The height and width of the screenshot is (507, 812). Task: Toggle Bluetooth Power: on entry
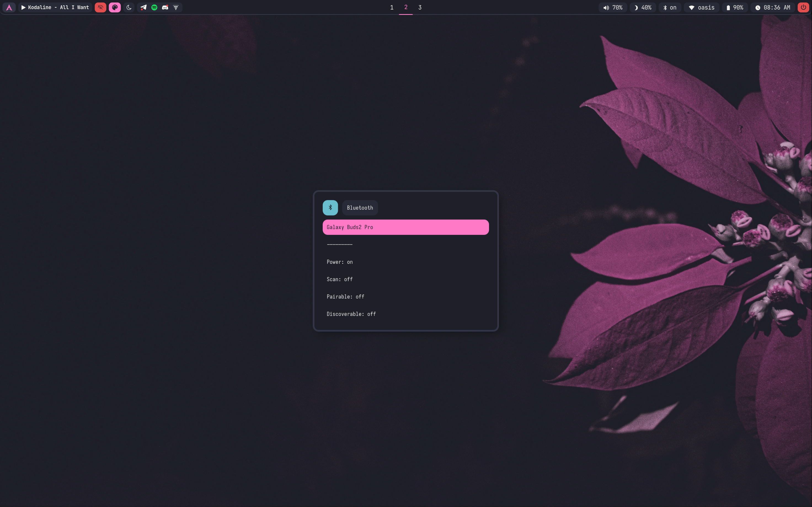click(x=340, y=262)
